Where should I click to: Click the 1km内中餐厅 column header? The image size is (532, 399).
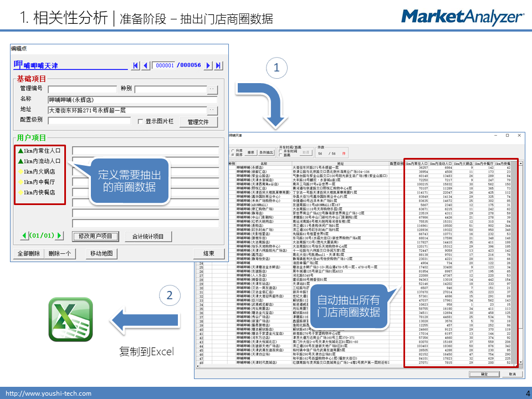(484, 163)
